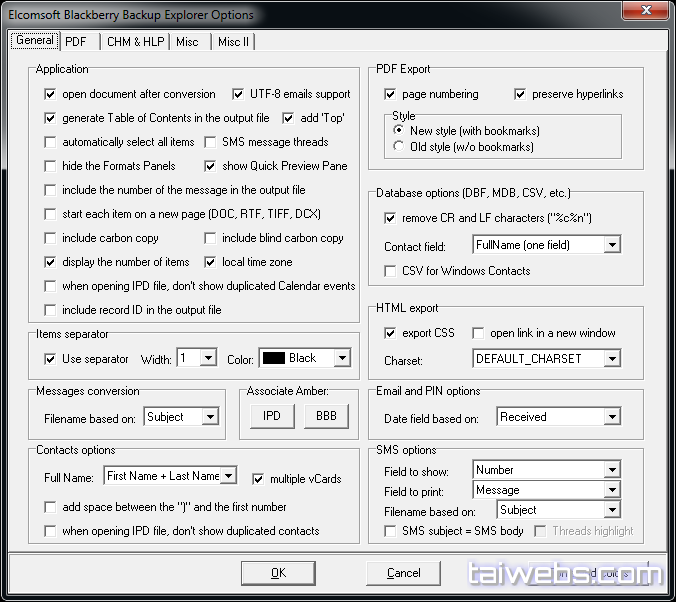Disable open document after conversion

51,94
